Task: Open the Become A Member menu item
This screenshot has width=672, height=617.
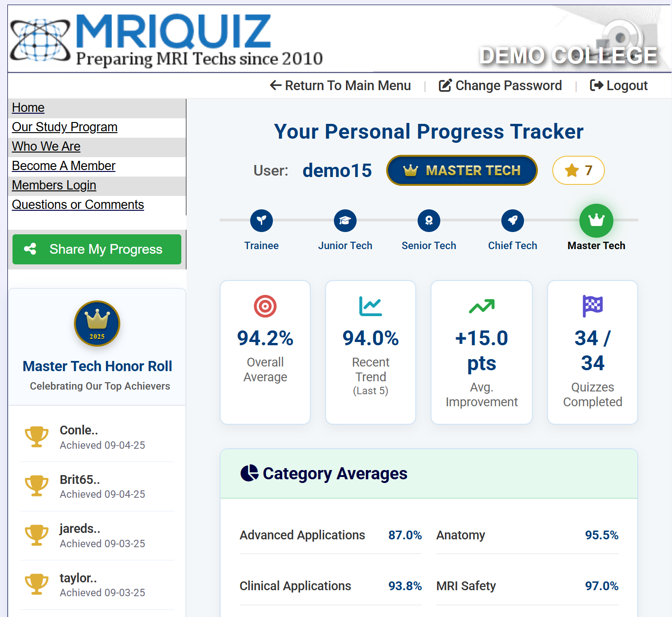Action: [x=64, y=166]
